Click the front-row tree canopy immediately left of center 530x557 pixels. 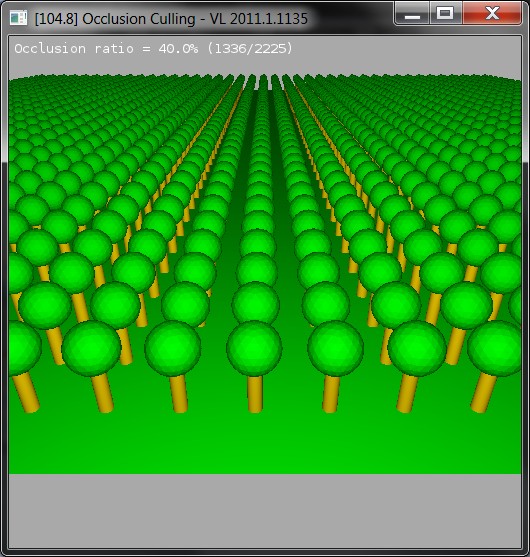(173, 348)
